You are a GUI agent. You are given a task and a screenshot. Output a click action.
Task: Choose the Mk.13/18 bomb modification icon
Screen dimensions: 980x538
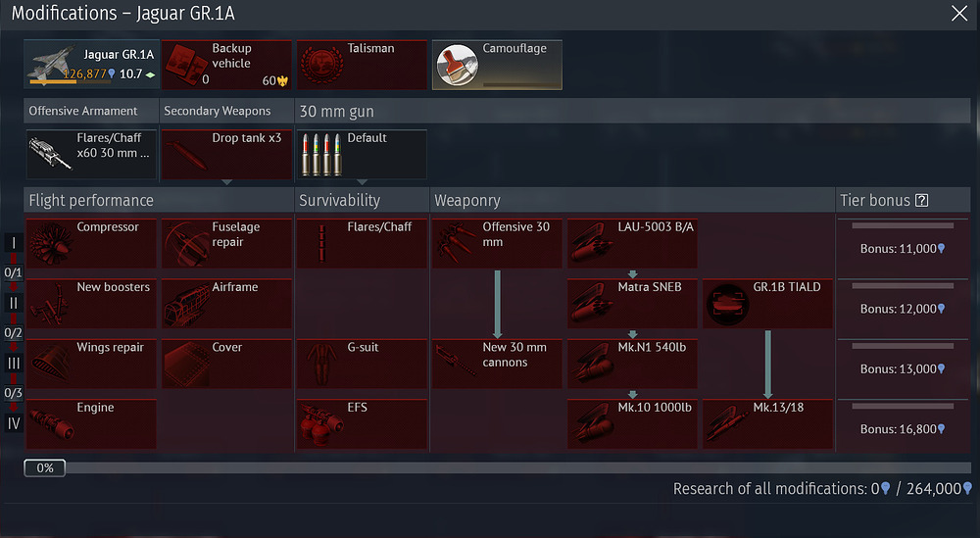pyautogui.click(x=727, y=423)
